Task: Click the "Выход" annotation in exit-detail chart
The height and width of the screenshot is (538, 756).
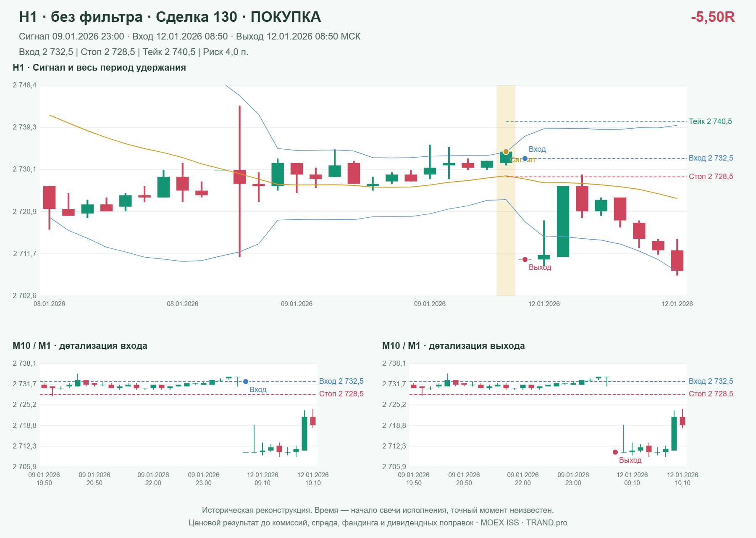Action: coord(630,460)
